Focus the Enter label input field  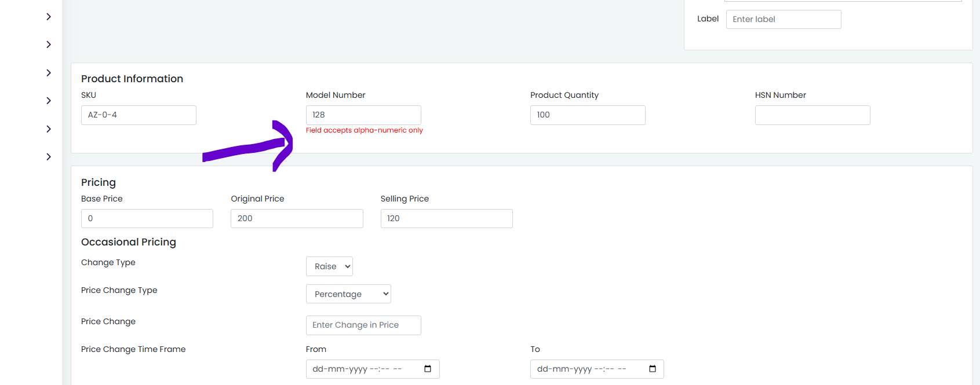pos(784,19)
